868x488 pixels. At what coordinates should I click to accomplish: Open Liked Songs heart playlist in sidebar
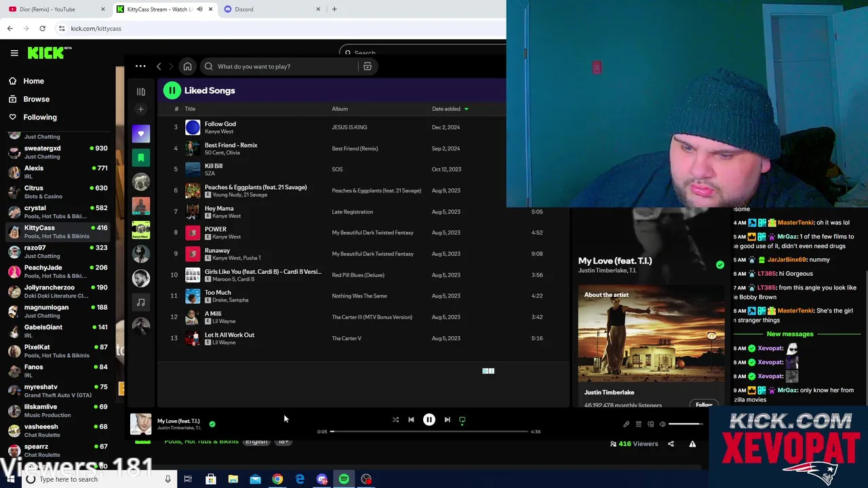141,134
